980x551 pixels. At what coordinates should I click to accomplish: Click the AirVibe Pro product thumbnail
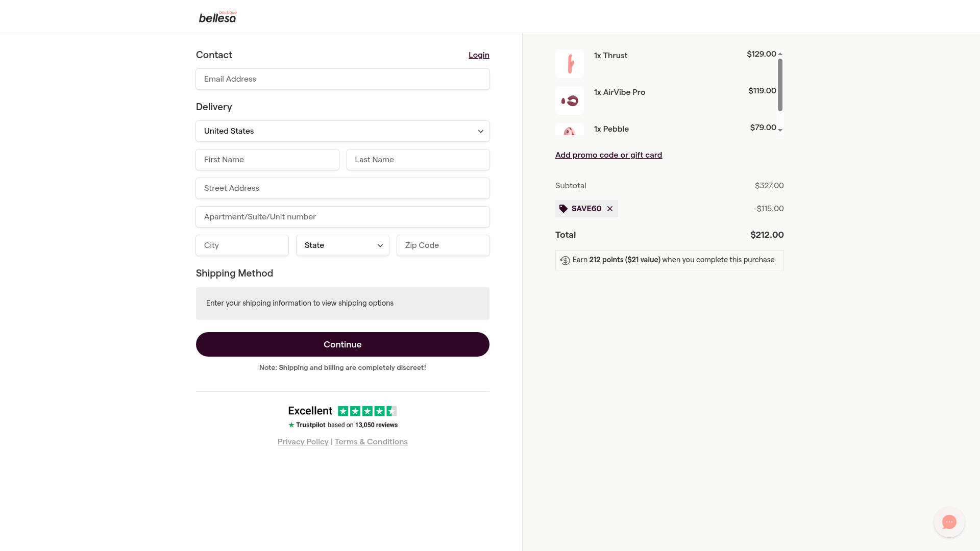point(570,101)
